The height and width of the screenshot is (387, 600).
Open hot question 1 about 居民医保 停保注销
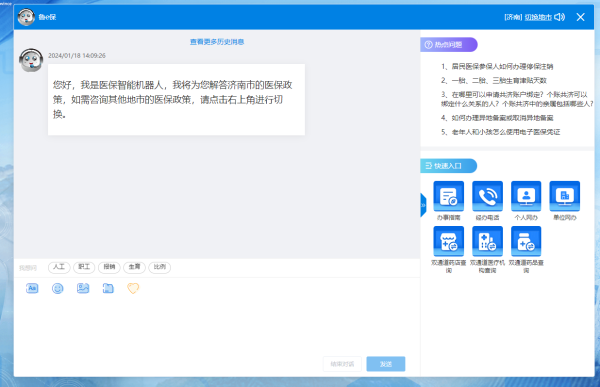497,67
